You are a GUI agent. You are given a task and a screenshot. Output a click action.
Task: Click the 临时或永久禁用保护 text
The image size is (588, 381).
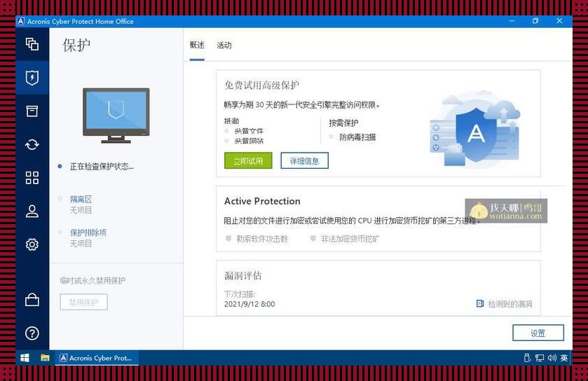tap(93, 281)
